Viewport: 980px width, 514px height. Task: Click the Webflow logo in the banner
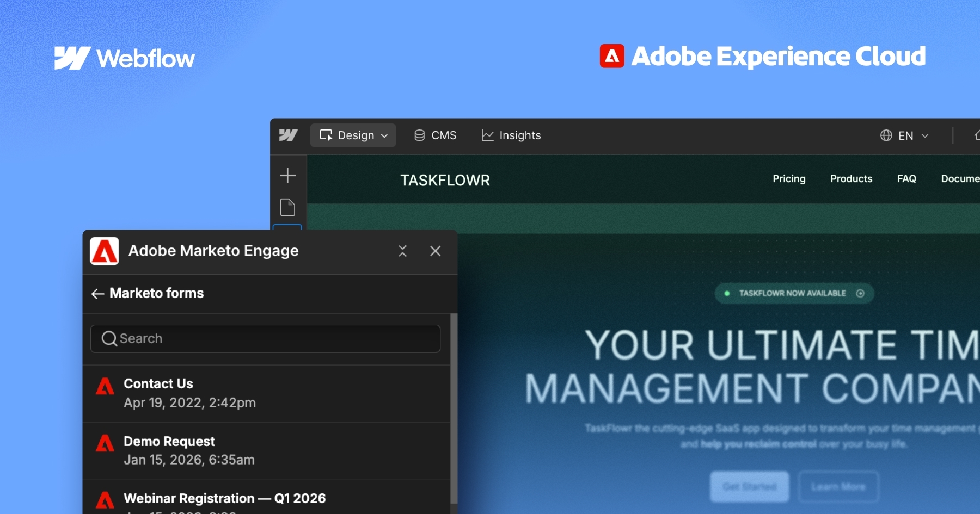click(125, 58)
